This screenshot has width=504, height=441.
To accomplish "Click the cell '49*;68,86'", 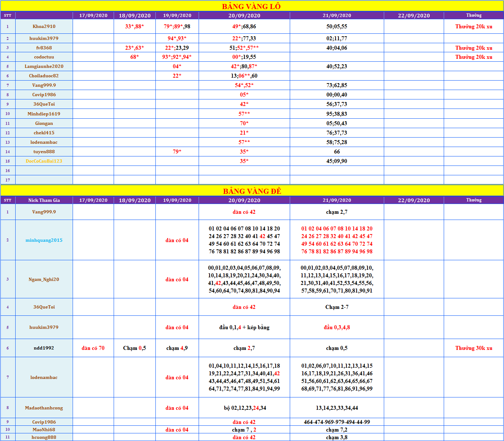I will click(x=244, y=26).
